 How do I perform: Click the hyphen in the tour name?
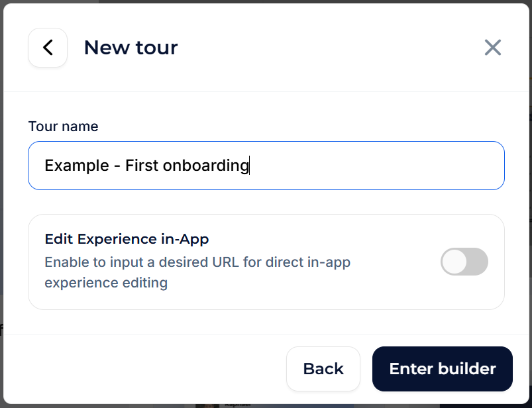click(x=117, y=166)
